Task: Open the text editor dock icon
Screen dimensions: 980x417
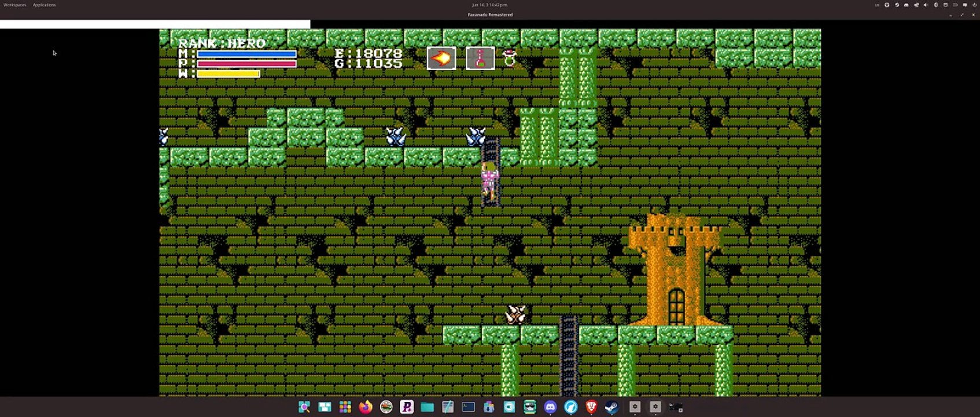Action: pos(448,407)
